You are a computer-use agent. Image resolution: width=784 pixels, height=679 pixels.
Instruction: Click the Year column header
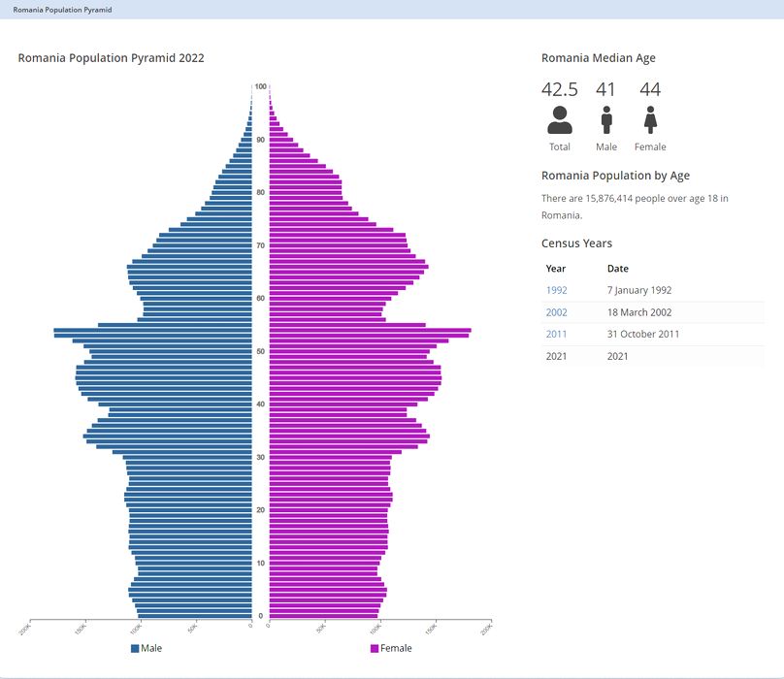[556, 269]
